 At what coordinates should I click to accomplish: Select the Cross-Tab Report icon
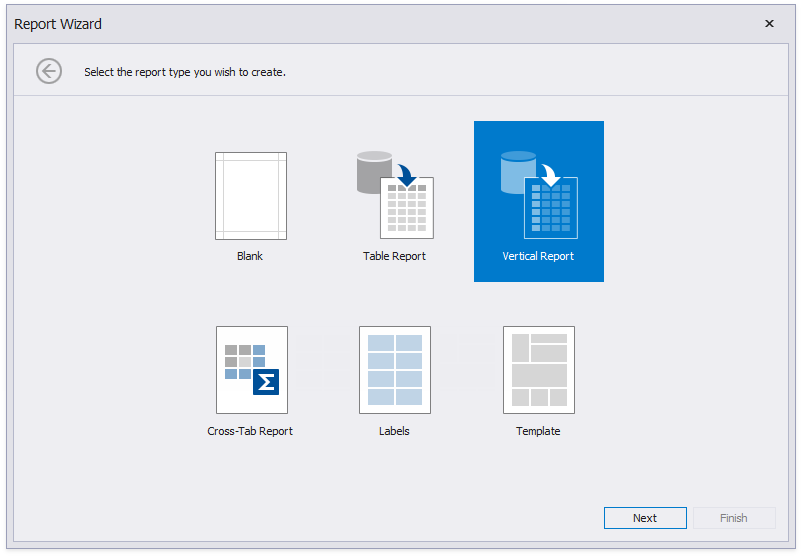[251, 369]
